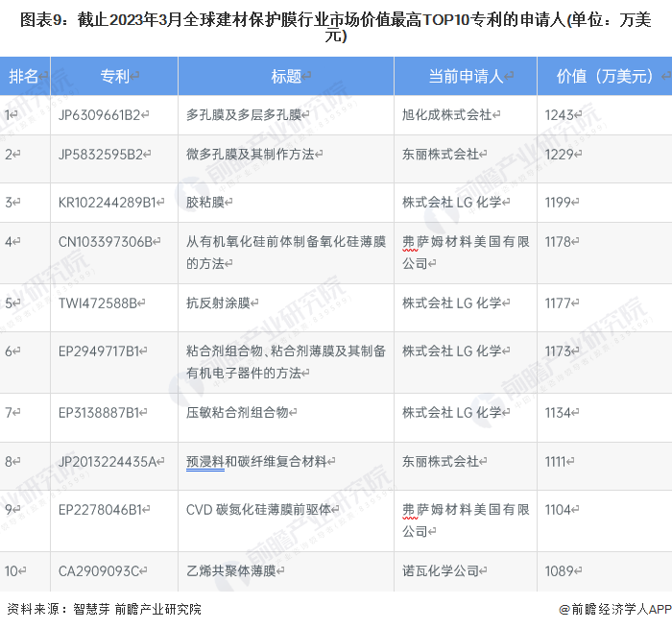The height and width of the screenshot is (629, 672).
Task: Click title 预浸料和碳纤维复合材料
Action: [256, 461]
